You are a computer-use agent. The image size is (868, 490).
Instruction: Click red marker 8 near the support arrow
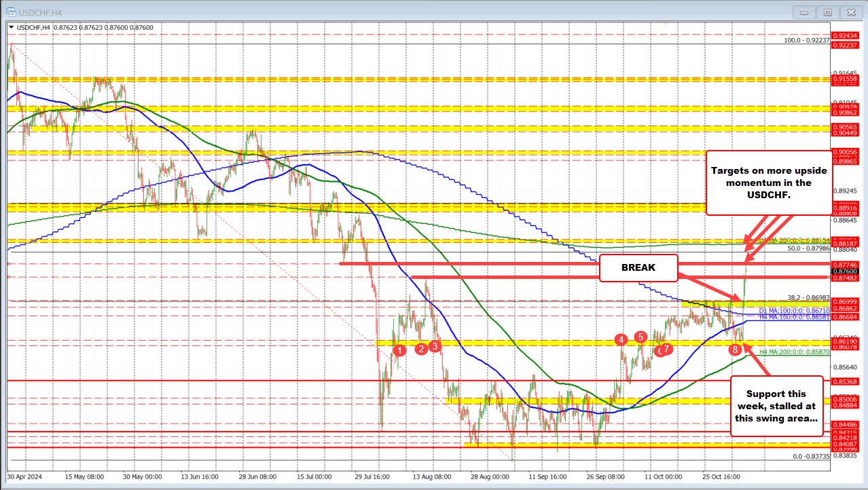click(x=734, y=350)
